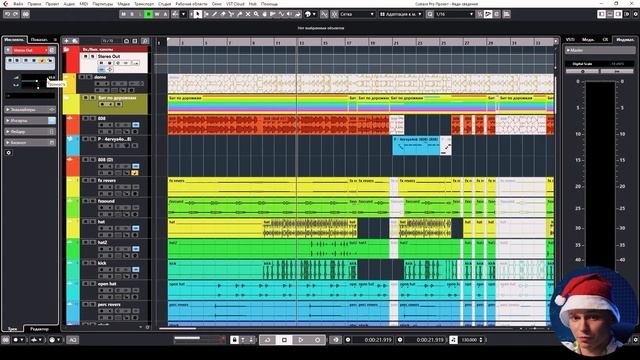Select the Draw pencil tool
Image resolution: width=640 pixels, height=360 pixels.
[215, 14]
